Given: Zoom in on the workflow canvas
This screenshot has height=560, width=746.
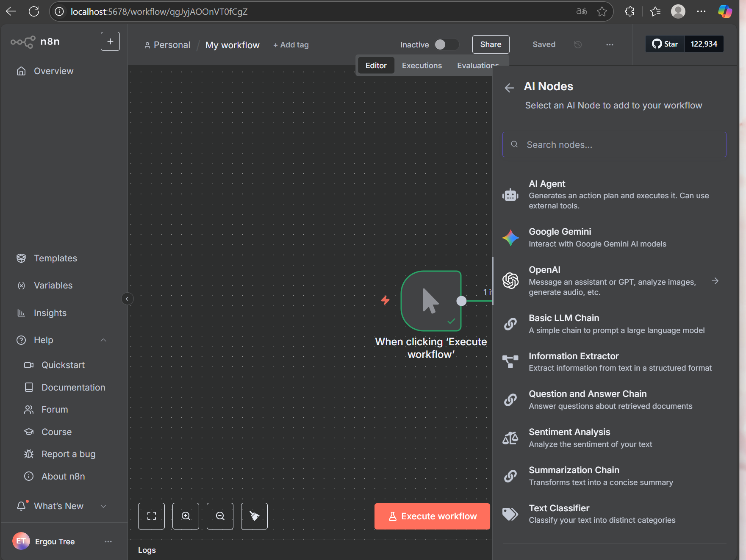Looking at the screenshot, I should (186, 516).
